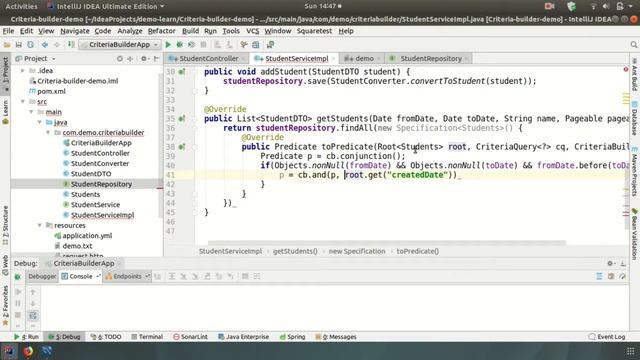The height and width of the screenshot is (360, 640).
Task: Open the Refactor menu
Action: 161,31
